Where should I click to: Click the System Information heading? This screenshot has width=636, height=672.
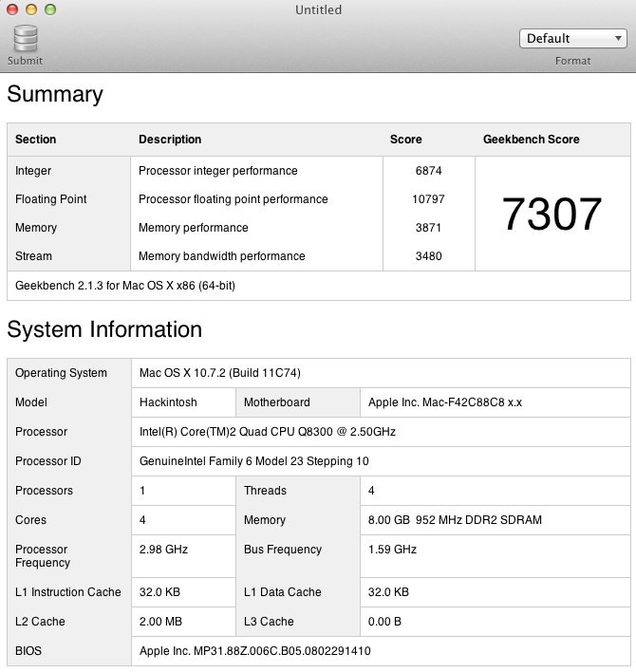click(104, 329)
